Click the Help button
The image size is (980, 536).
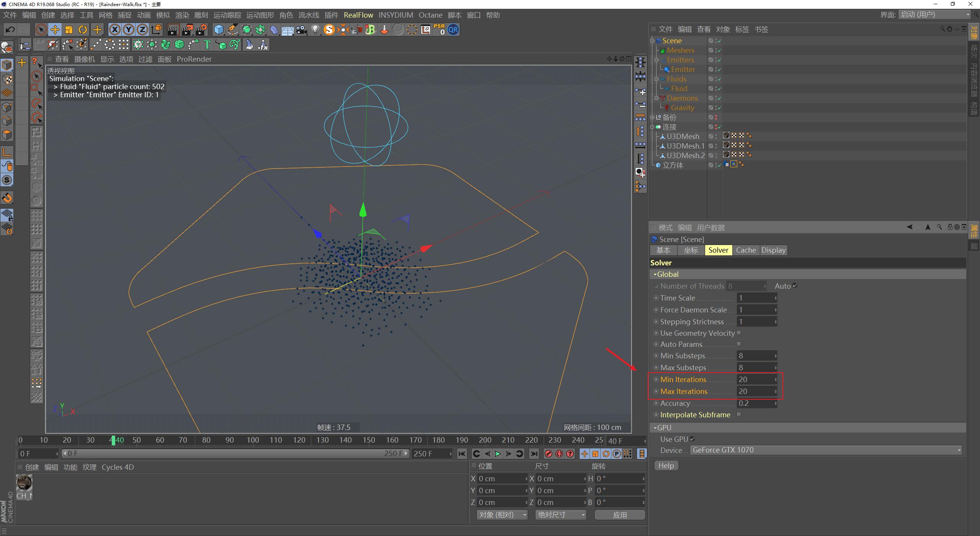pos(666,466)
